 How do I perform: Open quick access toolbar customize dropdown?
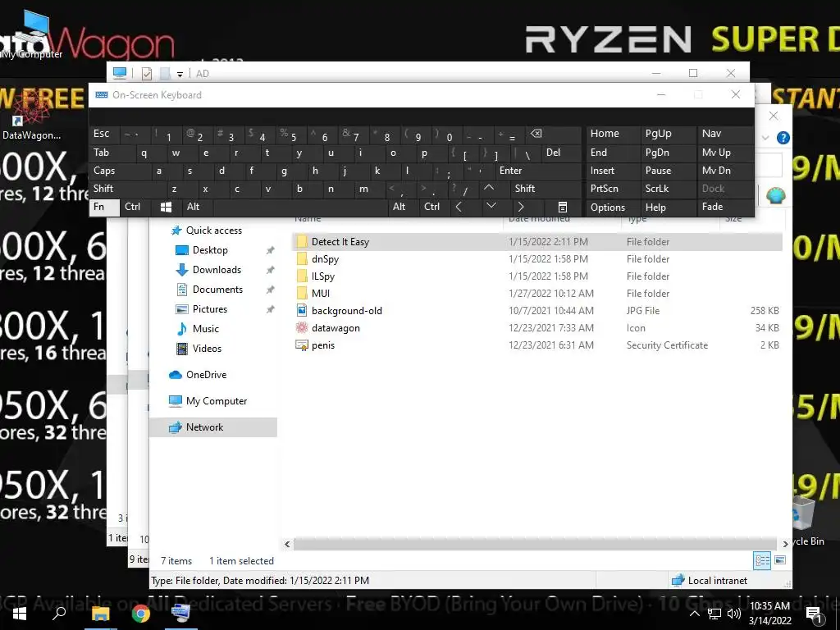pos(180,74)
